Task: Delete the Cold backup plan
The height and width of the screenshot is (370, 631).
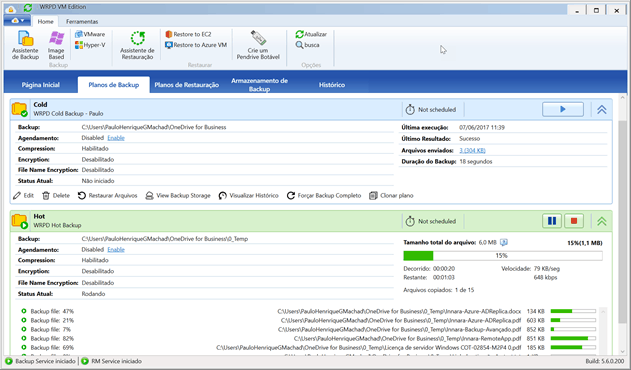Action: point(56,196)
